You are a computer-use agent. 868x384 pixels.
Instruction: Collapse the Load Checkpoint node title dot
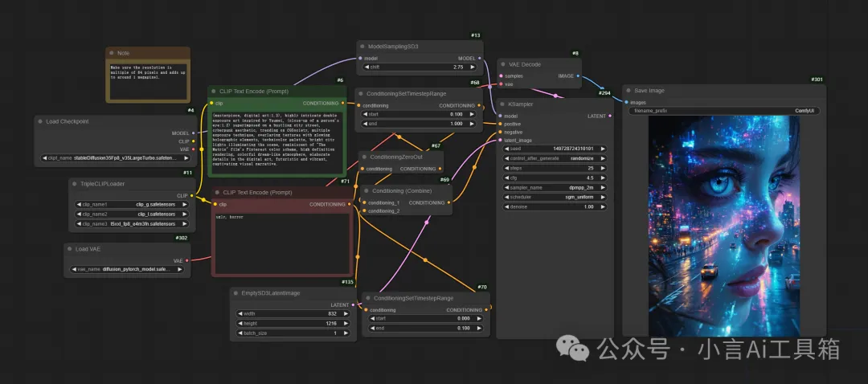[41, 121]
